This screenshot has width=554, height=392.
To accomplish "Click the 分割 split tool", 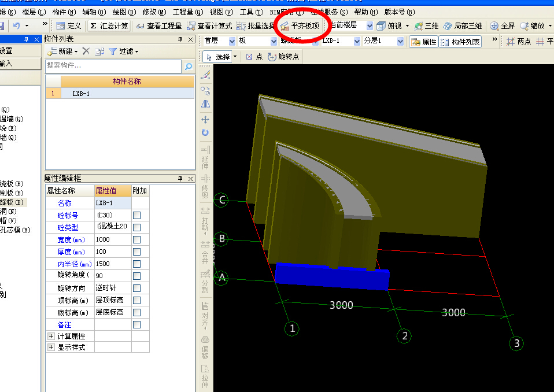I will (x=205, y=282).
